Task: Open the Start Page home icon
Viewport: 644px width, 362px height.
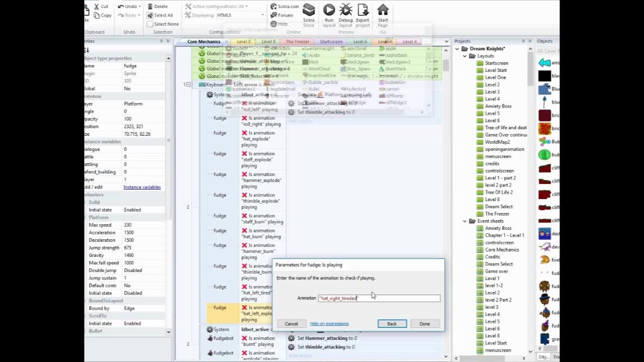Action: 383,10
